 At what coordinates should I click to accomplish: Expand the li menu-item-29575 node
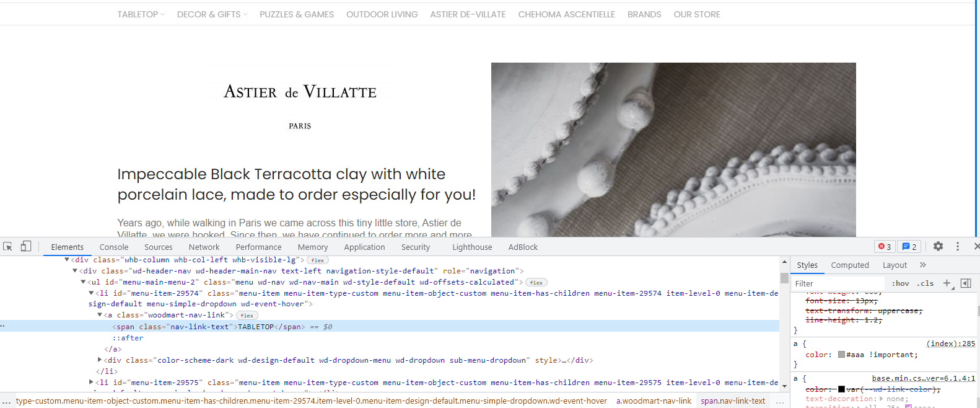tap(91, 382)
